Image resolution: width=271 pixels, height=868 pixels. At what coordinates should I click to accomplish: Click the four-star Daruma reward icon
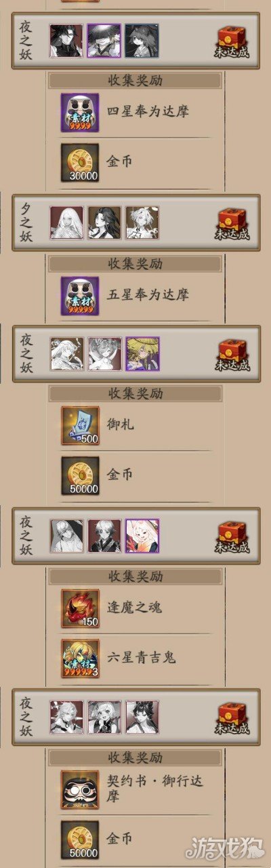pos(79,112)
